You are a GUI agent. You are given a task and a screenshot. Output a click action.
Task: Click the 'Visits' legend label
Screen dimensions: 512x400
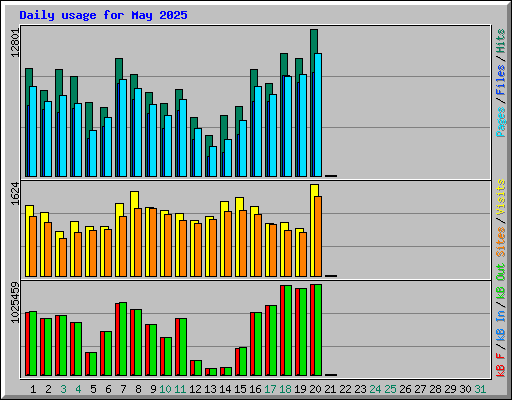click(501, 197)
